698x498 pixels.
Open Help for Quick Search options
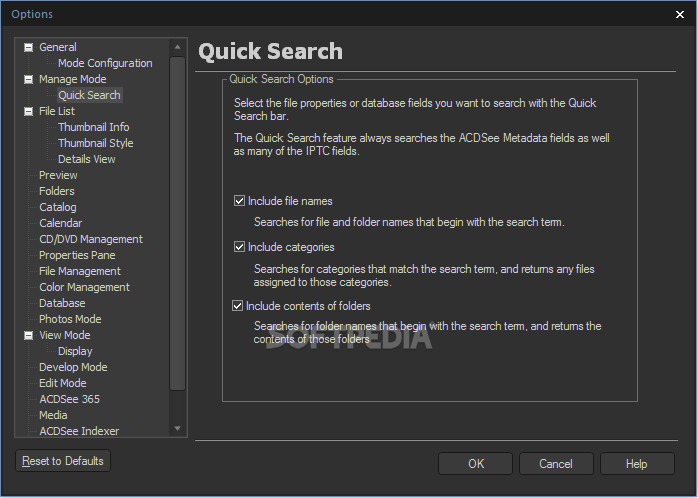tap(637, 464)
